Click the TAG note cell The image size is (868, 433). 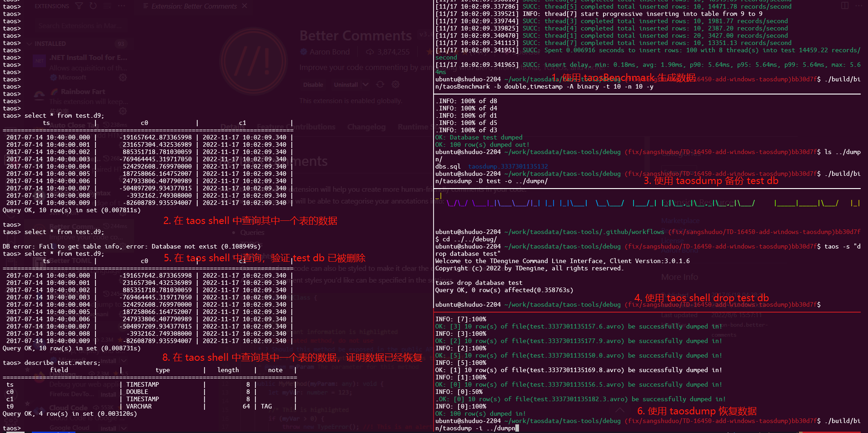266,407
